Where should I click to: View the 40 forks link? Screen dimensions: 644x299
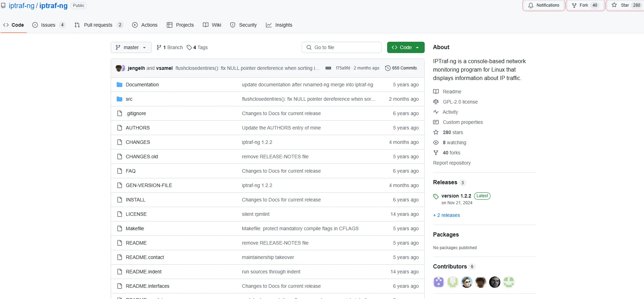(x=452, y=153)
